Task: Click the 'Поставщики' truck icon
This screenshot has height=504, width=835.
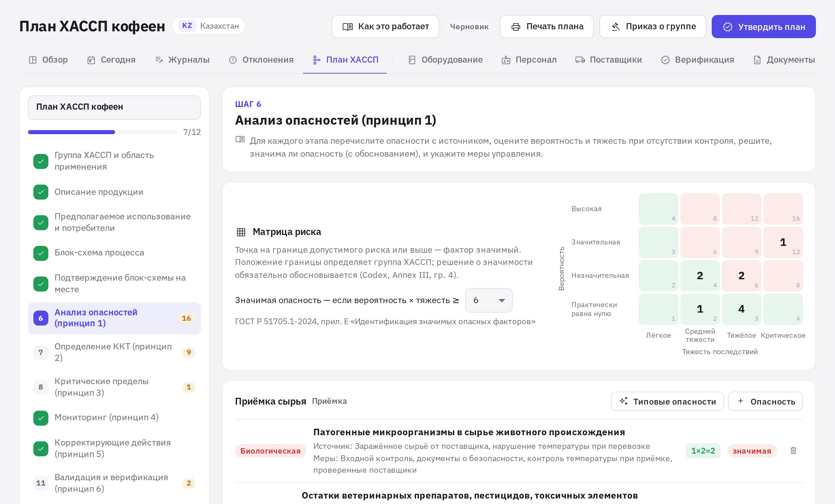Action: [580, 60]
